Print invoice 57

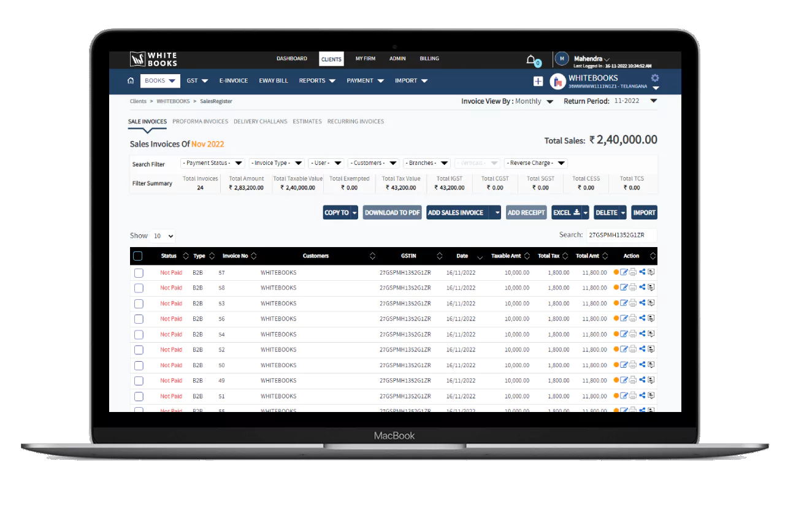[633, 272]
